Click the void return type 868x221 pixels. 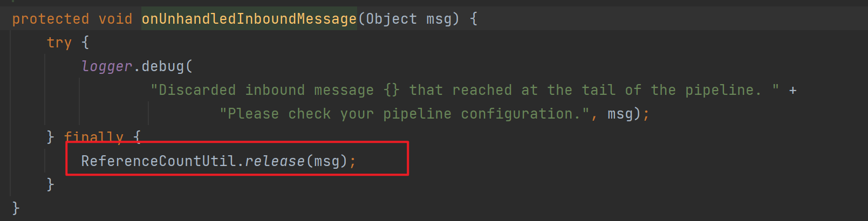(115, 19)
